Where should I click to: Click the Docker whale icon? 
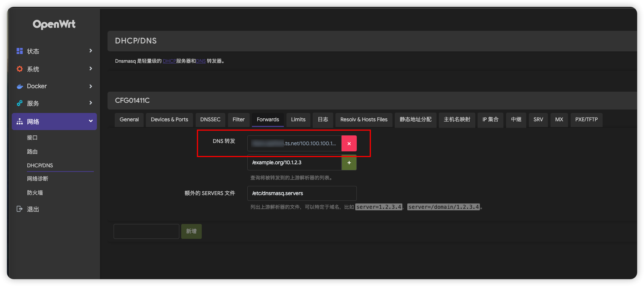[20, 86]
